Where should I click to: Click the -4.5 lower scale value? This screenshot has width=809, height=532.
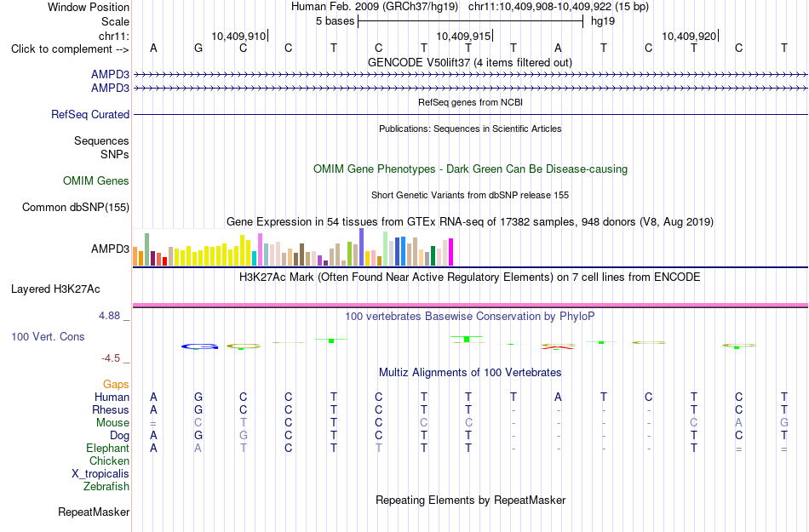(111, 358)
